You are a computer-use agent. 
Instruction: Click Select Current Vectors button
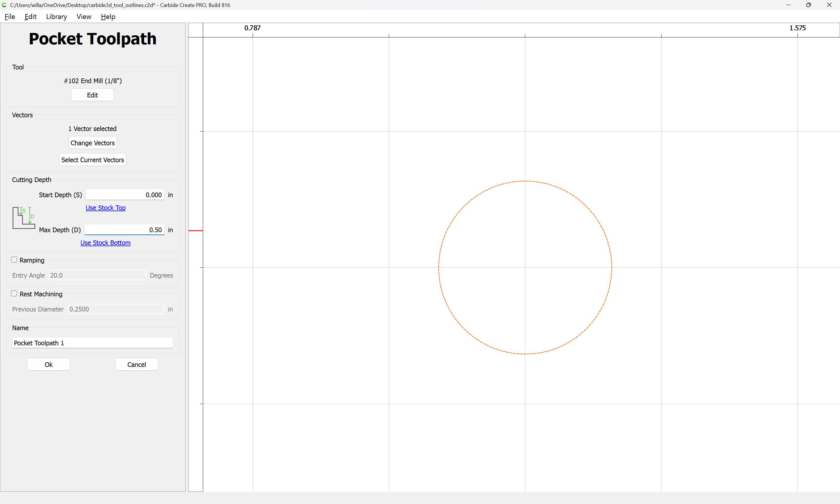[x=93, y=160]
